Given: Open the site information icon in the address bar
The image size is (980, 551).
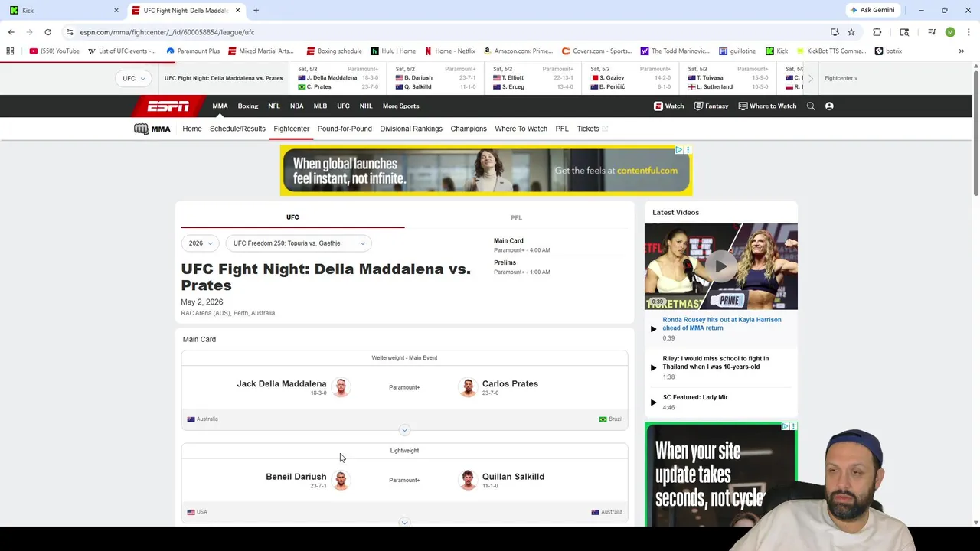Looking at the screenshot, I should 70,32.
